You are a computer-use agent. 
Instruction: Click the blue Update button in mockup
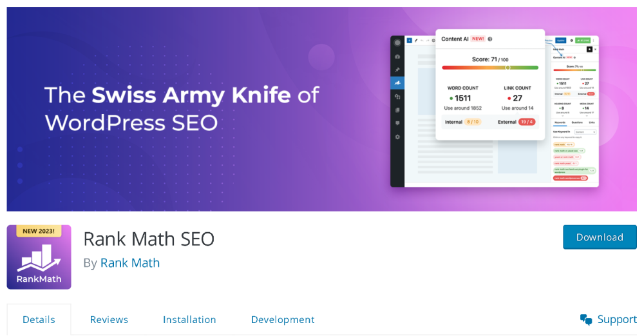pos(561,40)
